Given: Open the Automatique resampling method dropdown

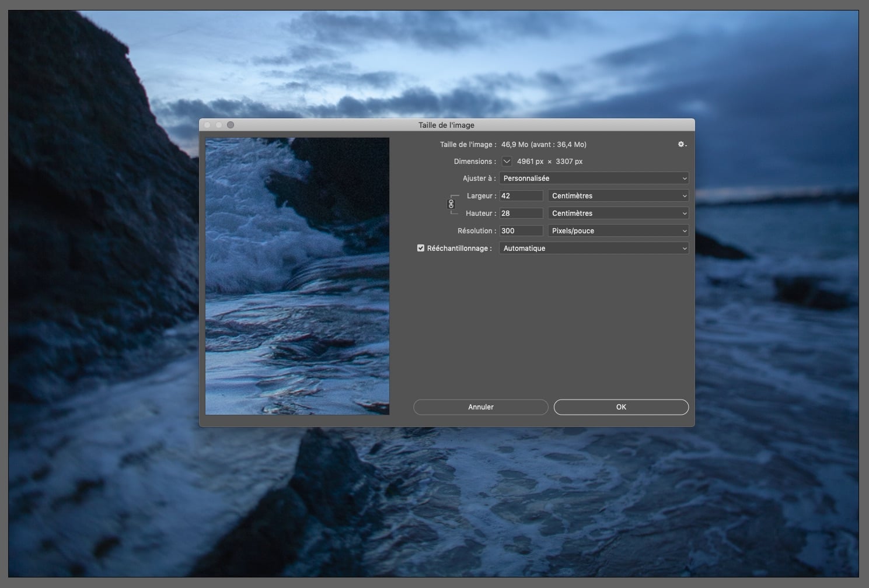Looking at the screenshot, I should tap(594, 249).
